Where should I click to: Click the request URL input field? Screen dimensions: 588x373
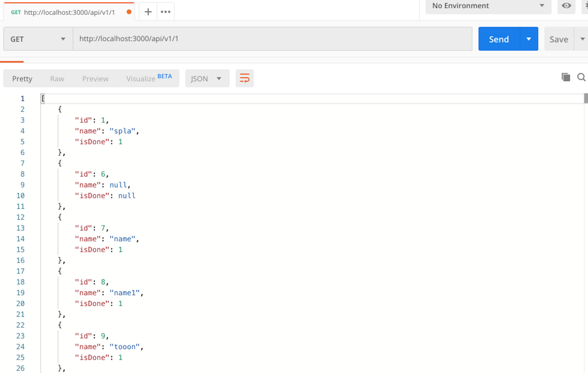coord(273,39)
